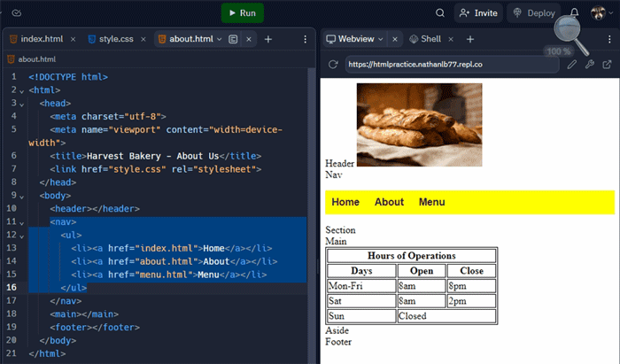Click the cloud sync status icon

[x=16, y=13]
